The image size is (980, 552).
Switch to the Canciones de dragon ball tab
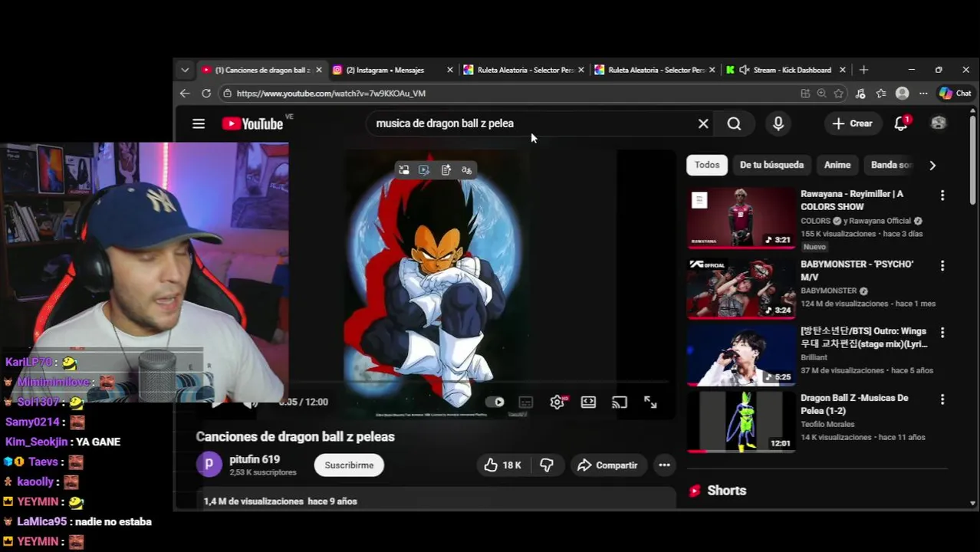pos(261,70)
